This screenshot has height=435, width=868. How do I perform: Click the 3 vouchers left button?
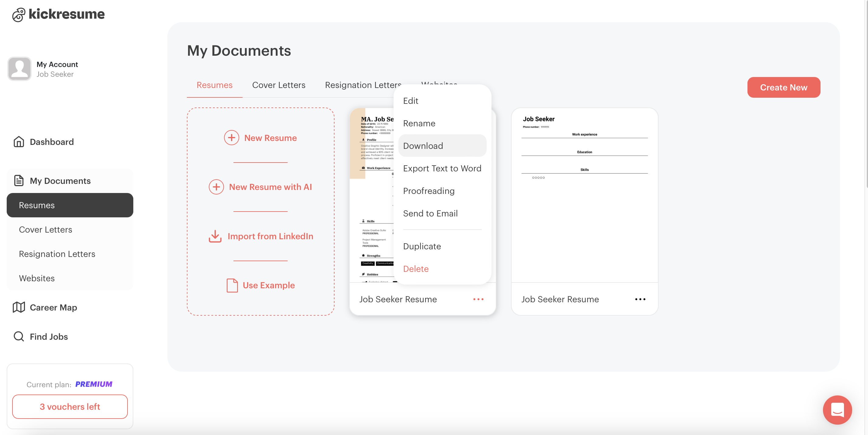pos(70,407)
